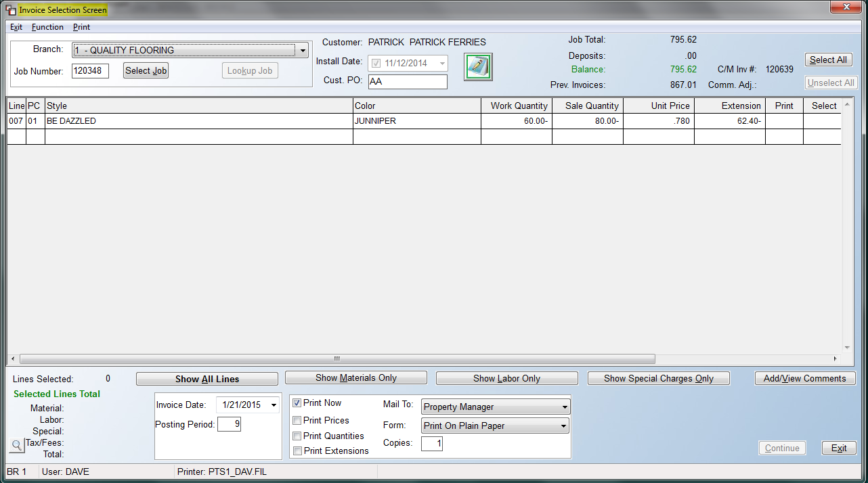The height and width of the screenshot is (483, 868).
Task: Click the job notes notepad icon
Action: tap(478, 66)
